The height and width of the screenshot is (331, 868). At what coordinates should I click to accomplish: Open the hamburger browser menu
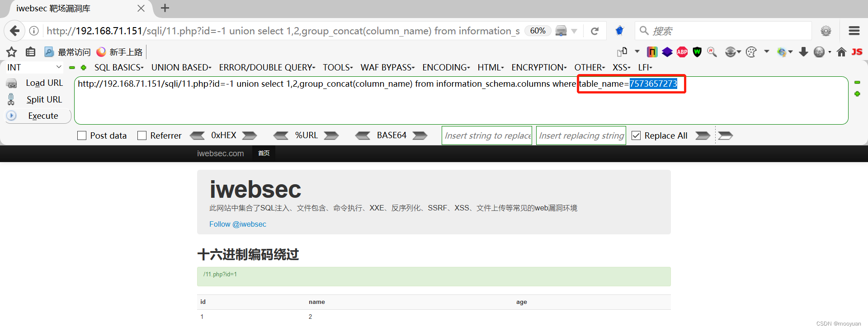[854, 31]
